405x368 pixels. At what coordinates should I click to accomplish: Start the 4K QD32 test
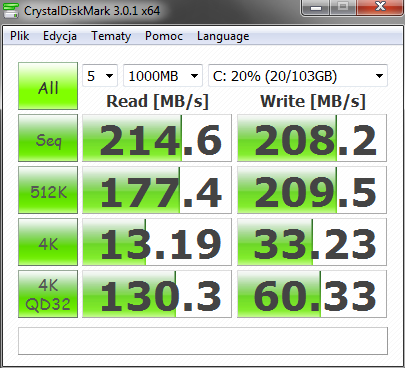pos(48,294)
